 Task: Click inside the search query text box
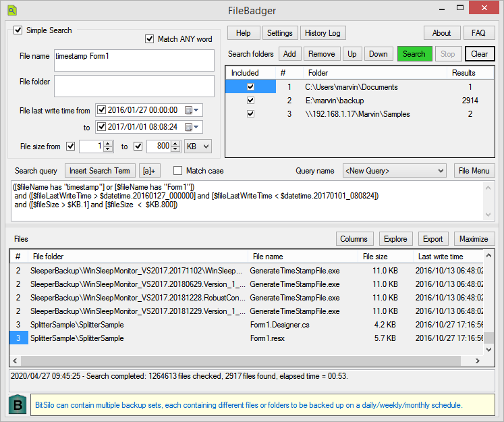[x=246, y=201]
